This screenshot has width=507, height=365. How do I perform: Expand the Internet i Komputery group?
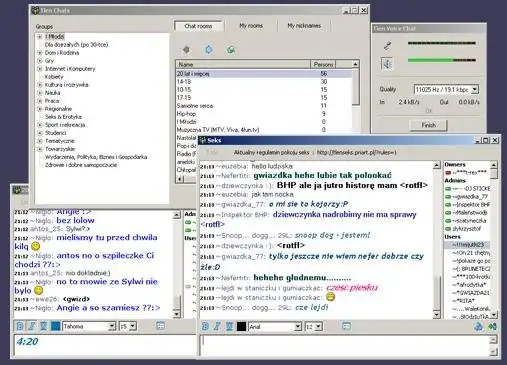[x=40, y=69]
